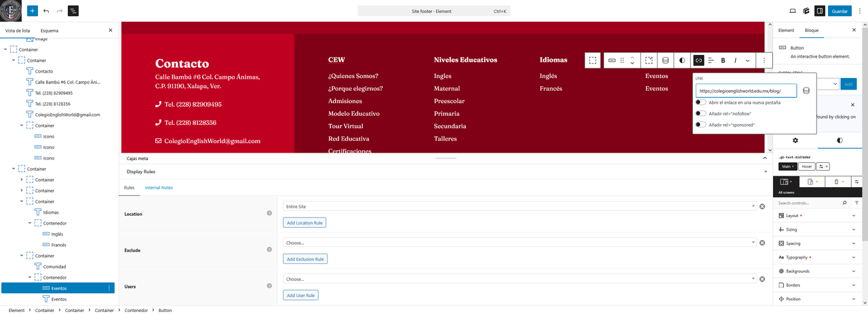Screen dimensions: 868x314
Task: Toggle the settings sidebar icon
Action: [x=820, y=11]
